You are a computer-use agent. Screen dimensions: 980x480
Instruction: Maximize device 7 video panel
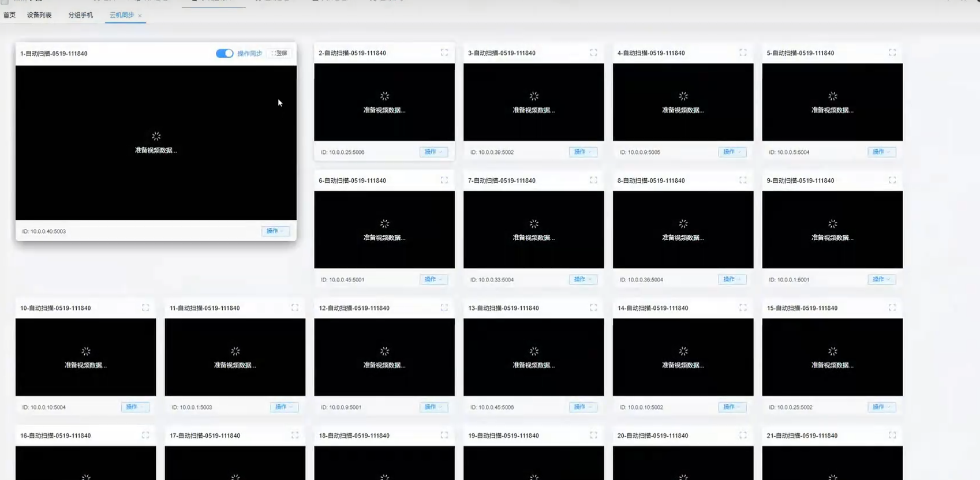point(593,180)
